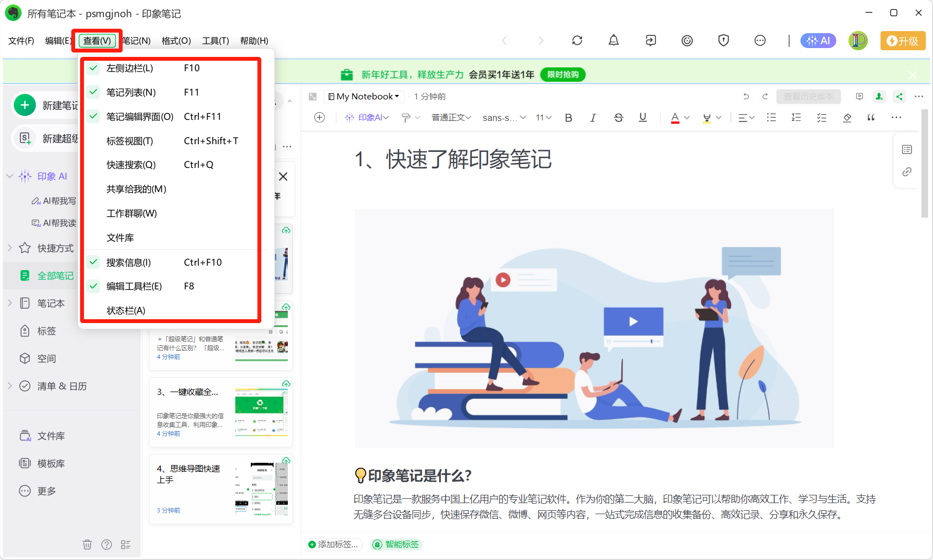This screenshot has width=933, height=560.
Task: Toggle 笔记列表 menu option
Action: click(171, 92)
